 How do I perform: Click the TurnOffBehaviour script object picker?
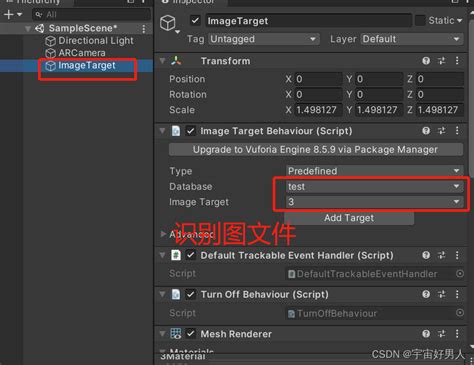point(460,313)
